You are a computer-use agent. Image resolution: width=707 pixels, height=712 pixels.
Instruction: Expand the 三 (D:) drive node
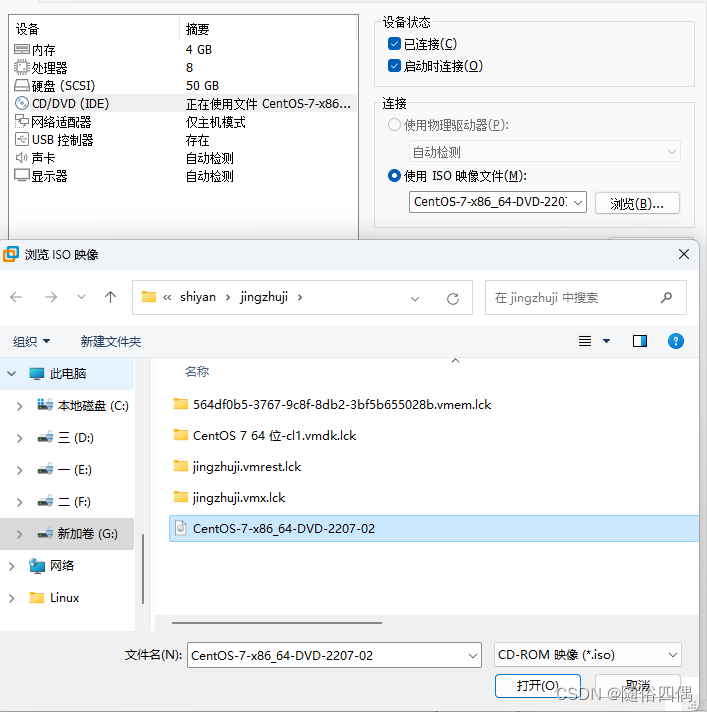coord(19,438)
